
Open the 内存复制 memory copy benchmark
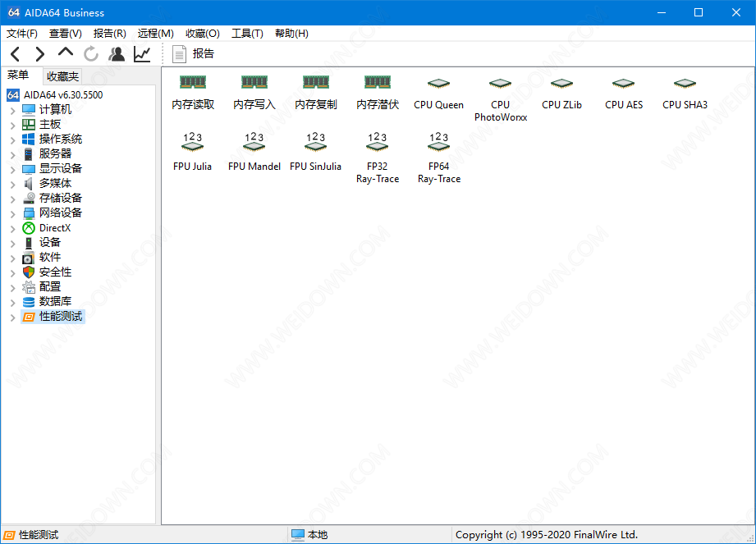316,93
